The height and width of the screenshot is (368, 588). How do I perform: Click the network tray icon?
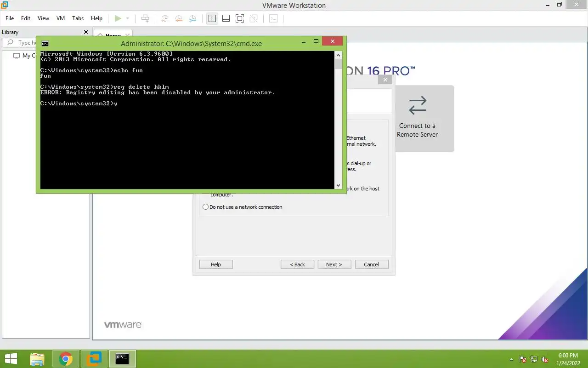click(x=534, y=359)
